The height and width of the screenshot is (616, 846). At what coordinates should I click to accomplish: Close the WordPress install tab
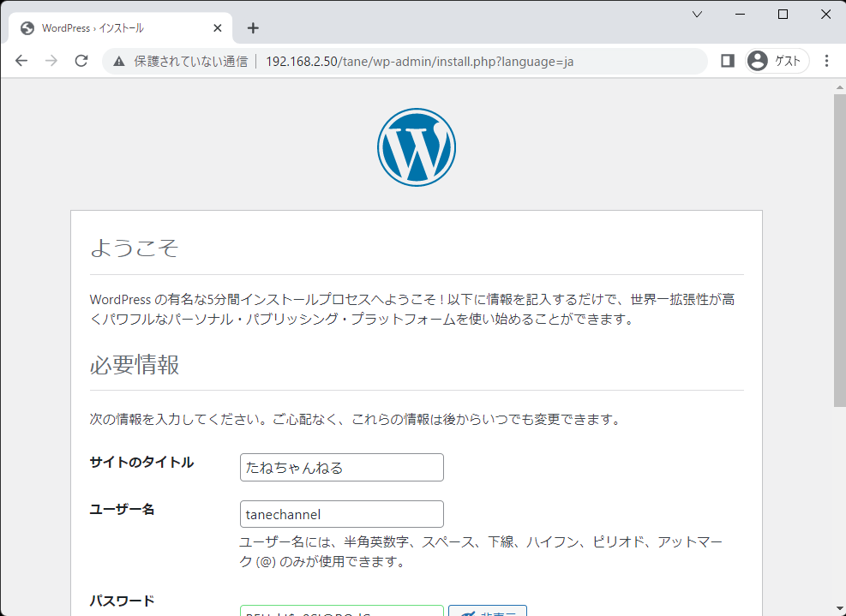218,28
